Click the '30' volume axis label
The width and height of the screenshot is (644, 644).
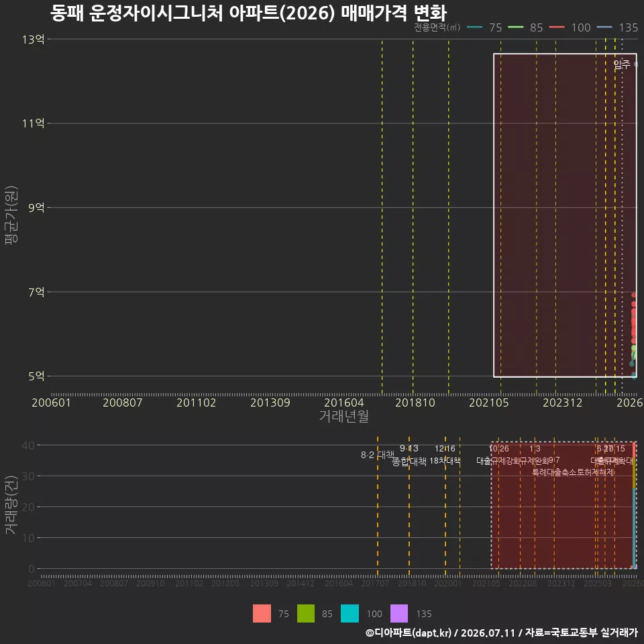(28, 476)
